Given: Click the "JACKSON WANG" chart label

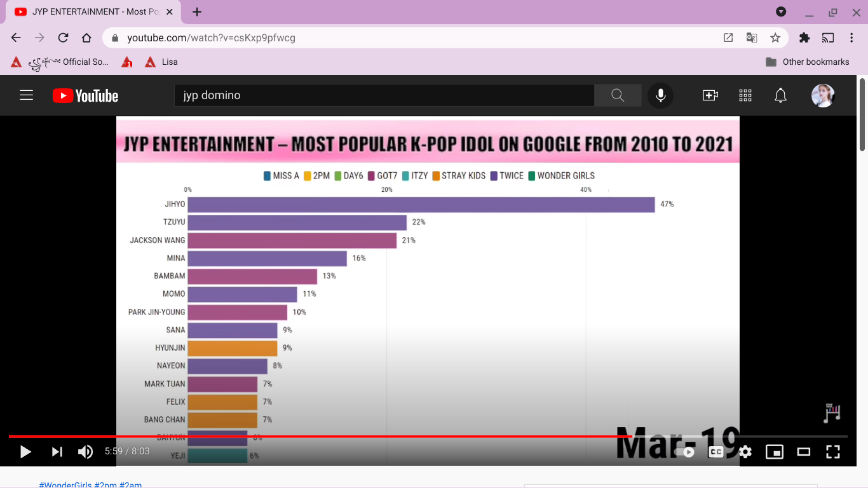Looking at the screenshot, I should pyautogui.click(x=158, y=240).
